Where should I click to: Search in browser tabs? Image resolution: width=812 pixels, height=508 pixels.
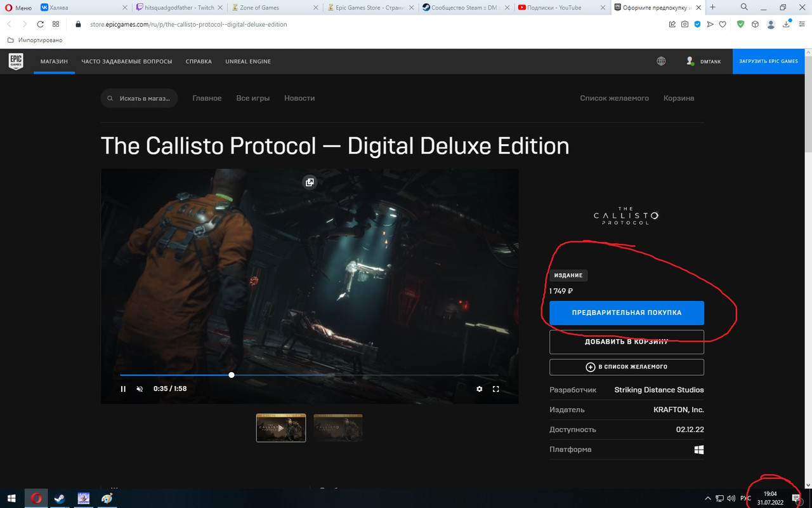(x=744, y=8)
